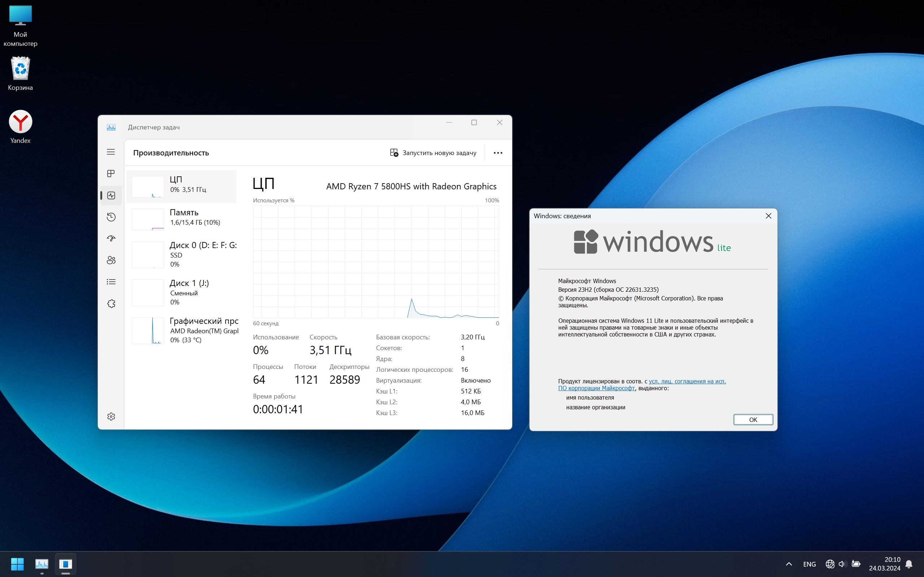Open the three-dots more options menu
The image size is (924, 577).
tap(497, 153)
